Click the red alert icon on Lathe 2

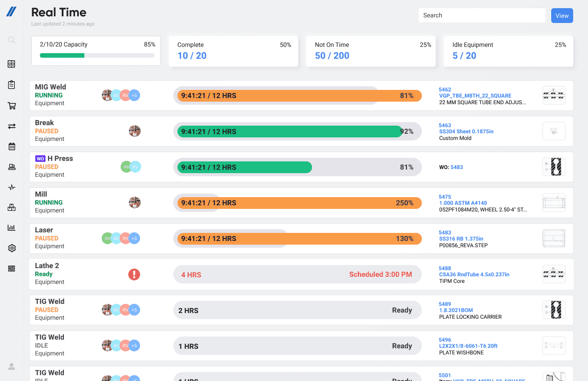coord(134,274)
